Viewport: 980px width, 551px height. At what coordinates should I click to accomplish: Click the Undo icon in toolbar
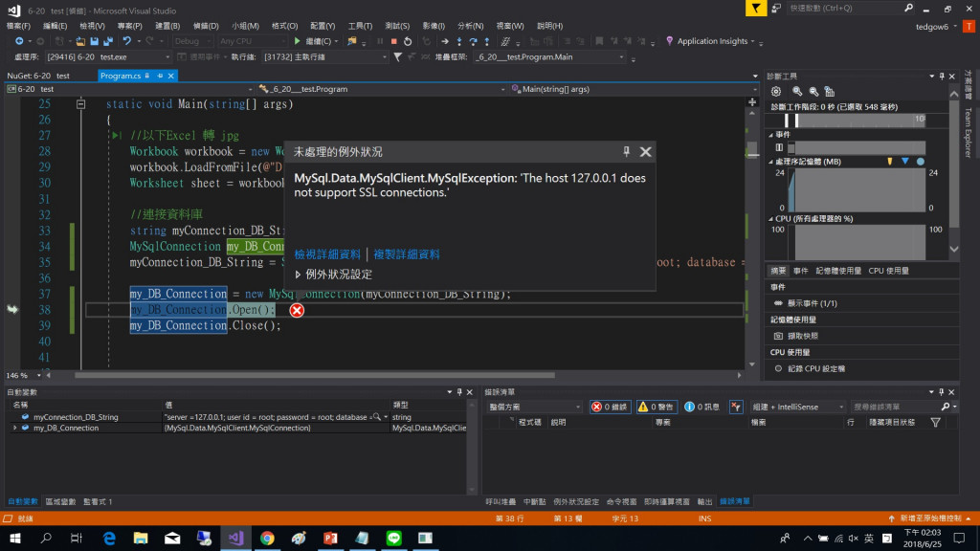pos(127,41)
